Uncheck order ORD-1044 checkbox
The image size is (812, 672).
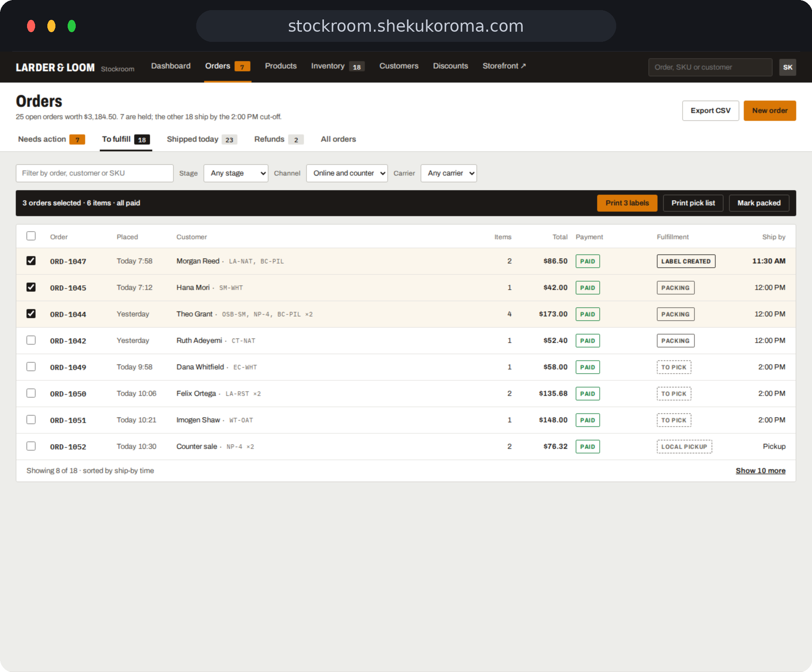pos(31,314)
